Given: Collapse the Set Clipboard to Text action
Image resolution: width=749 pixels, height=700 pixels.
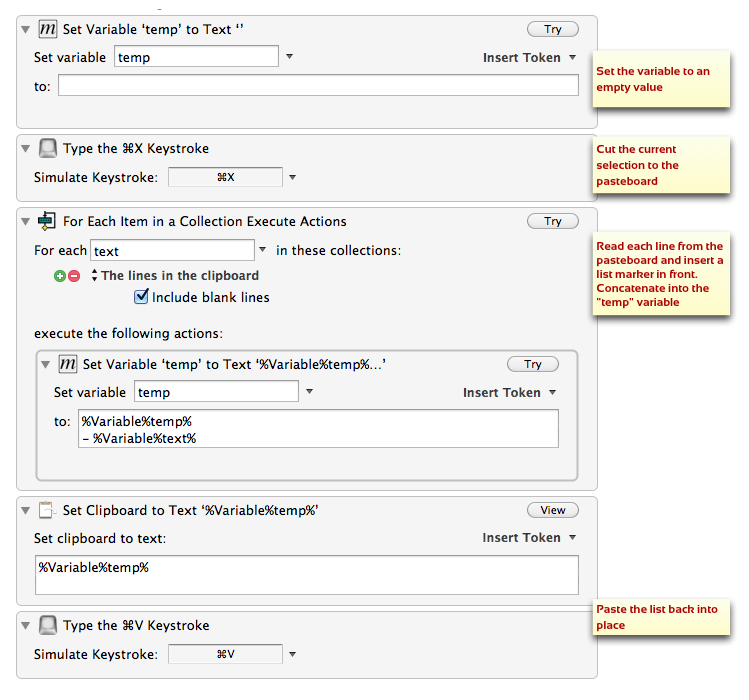Looking at the screenshot, I should [x=26, y=510].
